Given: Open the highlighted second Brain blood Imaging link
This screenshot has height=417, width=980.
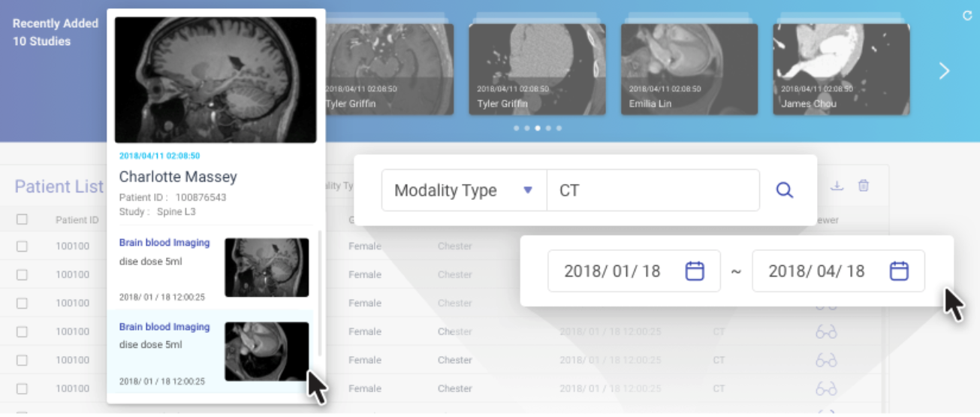Looking at the screenshot, I should [x=164, y=327].
